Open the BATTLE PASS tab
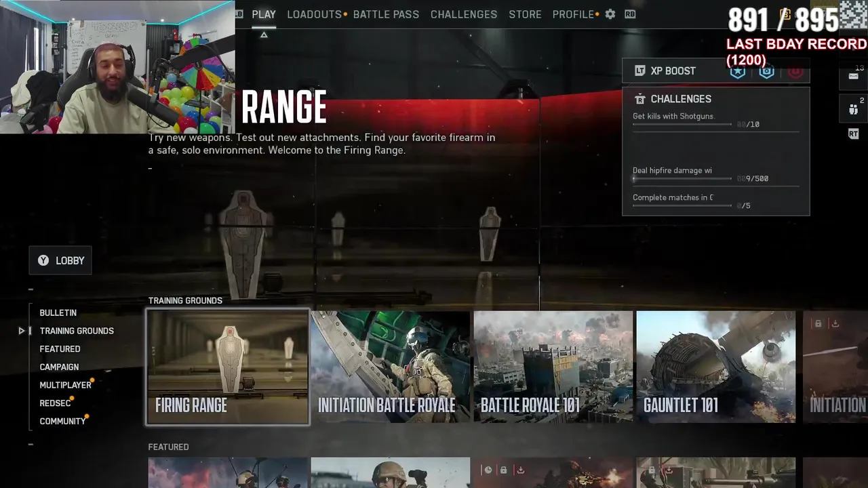Image resolution: width=868 pixels, height=488 pixels. 386,14
